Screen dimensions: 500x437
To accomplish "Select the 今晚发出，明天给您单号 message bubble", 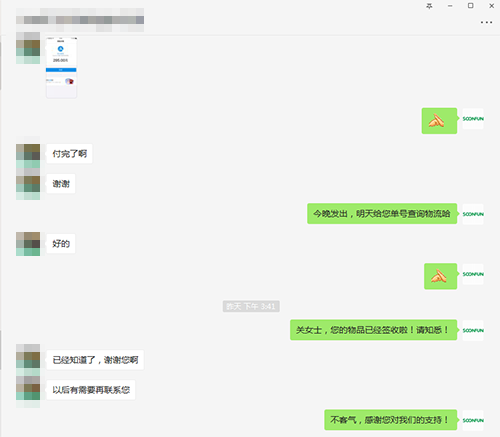I will coord(382,214).
